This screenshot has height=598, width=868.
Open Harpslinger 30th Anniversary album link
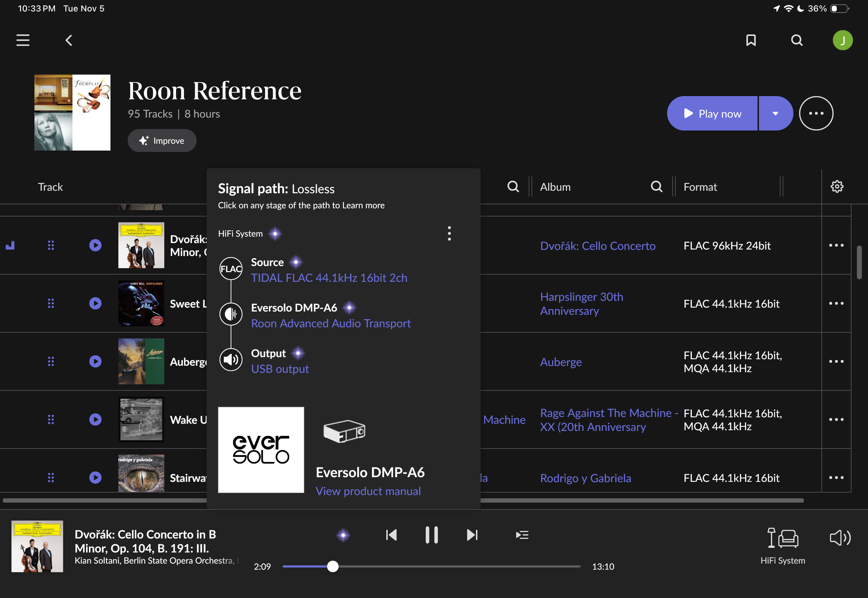tap(581, 304)
